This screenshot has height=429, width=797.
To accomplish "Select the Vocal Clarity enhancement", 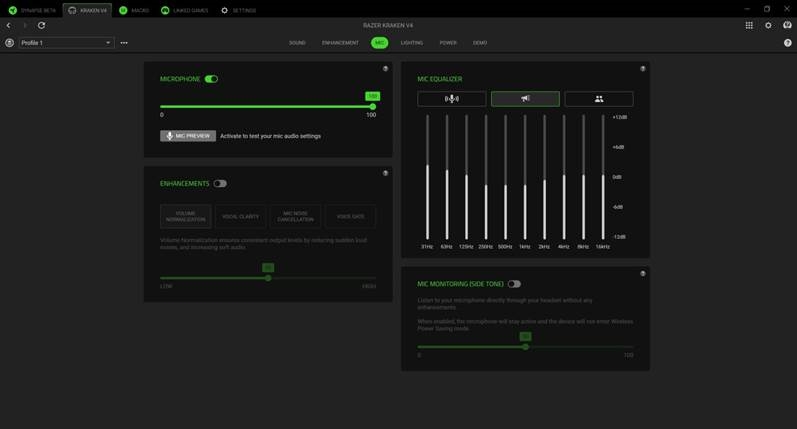I will click(x=240, y=217).
